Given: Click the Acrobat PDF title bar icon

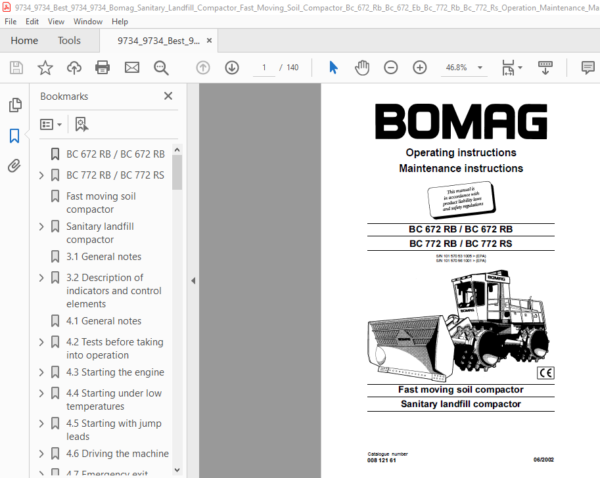Looking at the screenshot, I should (7, 7).
